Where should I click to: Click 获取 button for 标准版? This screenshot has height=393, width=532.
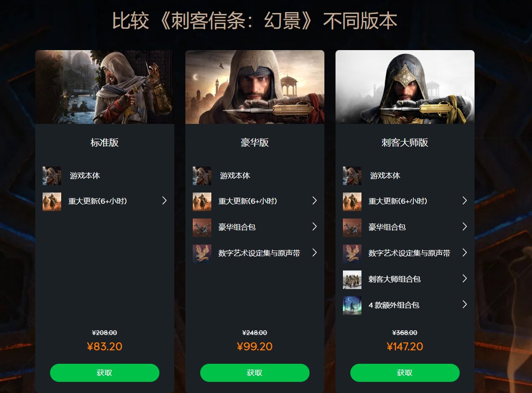point(105,373)
